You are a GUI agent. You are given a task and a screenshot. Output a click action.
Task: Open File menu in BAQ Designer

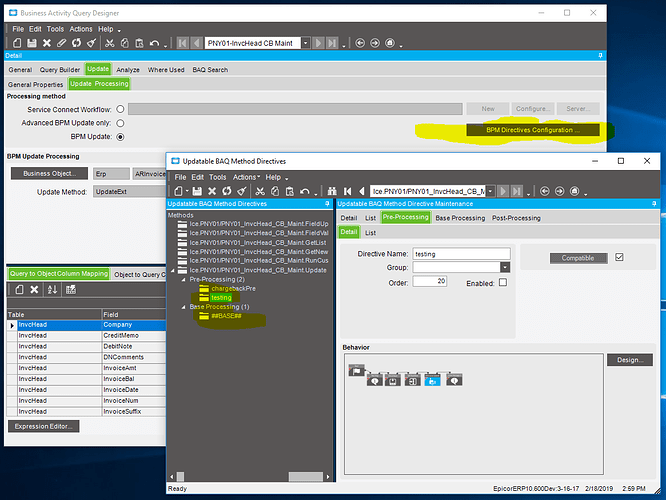point(18,29)
